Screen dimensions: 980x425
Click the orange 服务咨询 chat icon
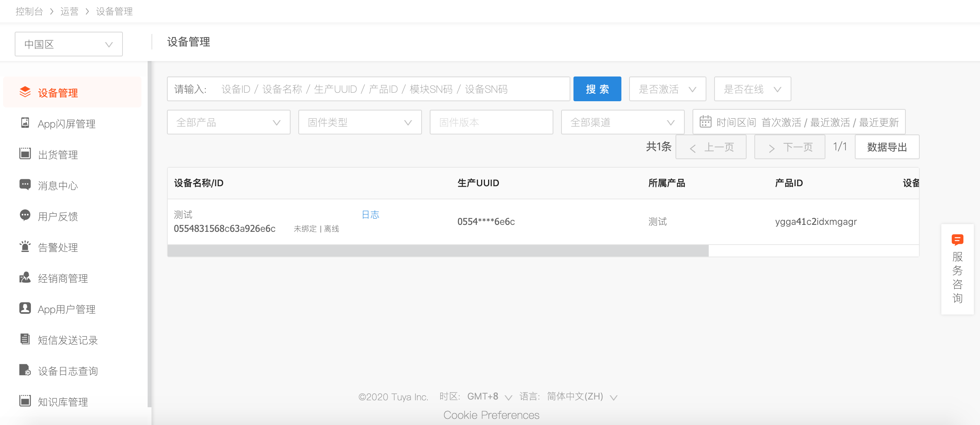[x=957, y=240]
